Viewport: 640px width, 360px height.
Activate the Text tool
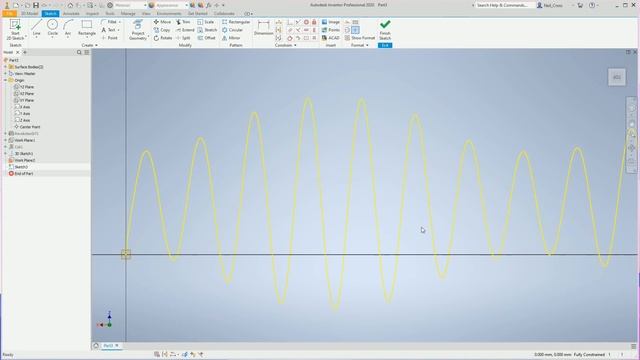(109, 30)
